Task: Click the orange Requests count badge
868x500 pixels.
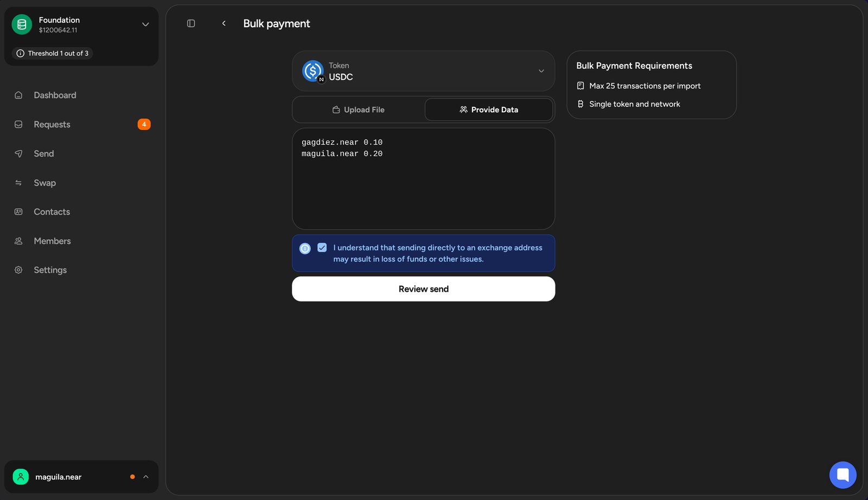Action: tap(144, 124)
